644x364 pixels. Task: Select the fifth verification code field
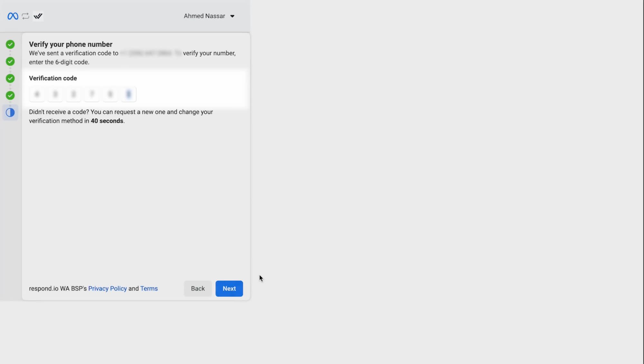[x=110, y=94]
